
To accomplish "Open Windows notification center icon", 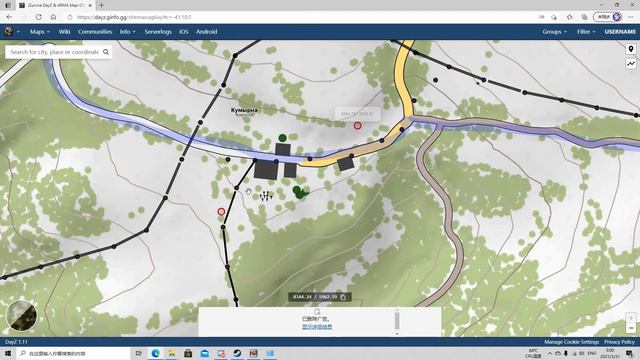I will [629, 353].
